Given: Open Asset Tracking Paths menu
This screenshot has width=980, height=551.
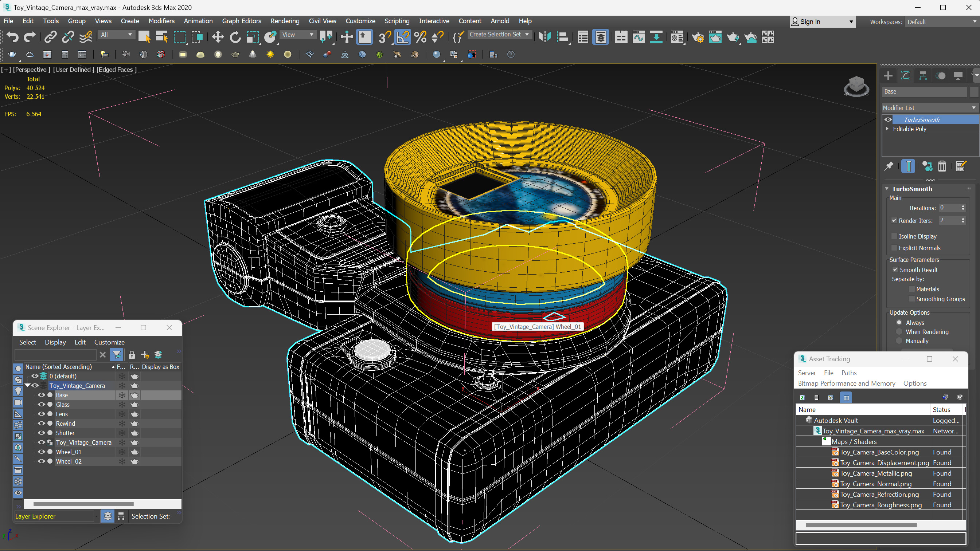Looking at the screenshot, I should 849,373.
